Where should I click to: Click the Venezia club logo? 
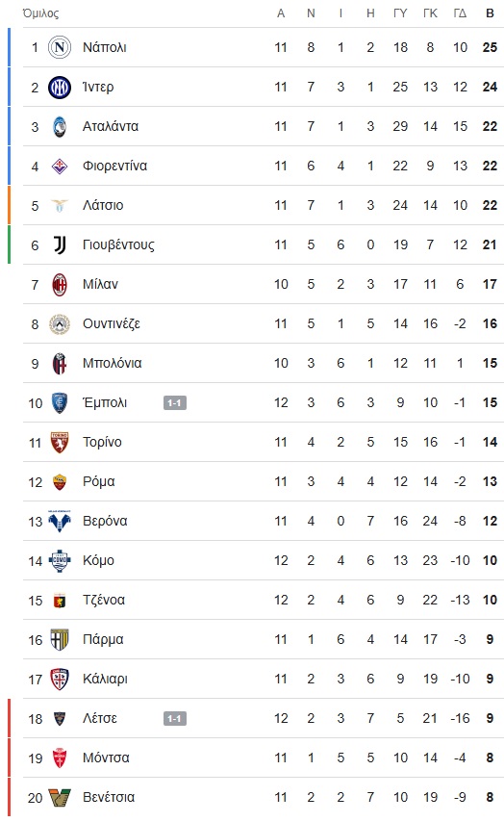[60, 797]
